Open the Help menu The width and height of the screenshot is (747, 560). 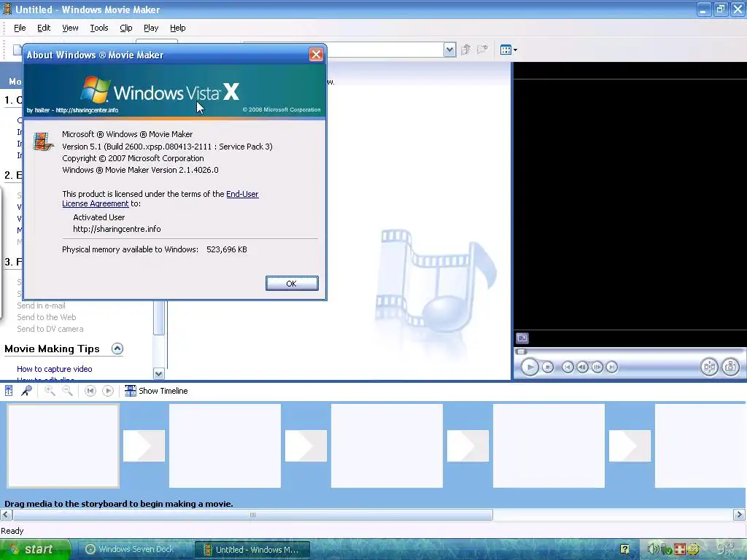pyautogui.click(x=178, y=28)
